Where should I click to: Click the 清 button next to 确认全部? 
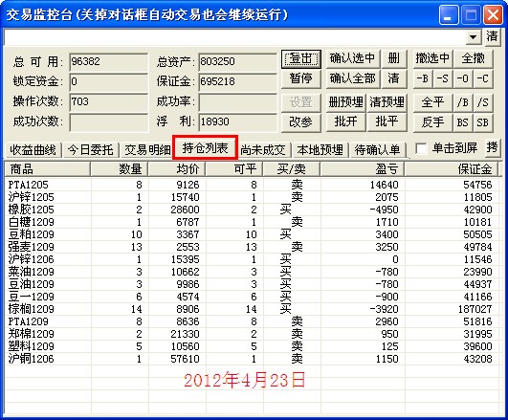[x=394, y=78]
